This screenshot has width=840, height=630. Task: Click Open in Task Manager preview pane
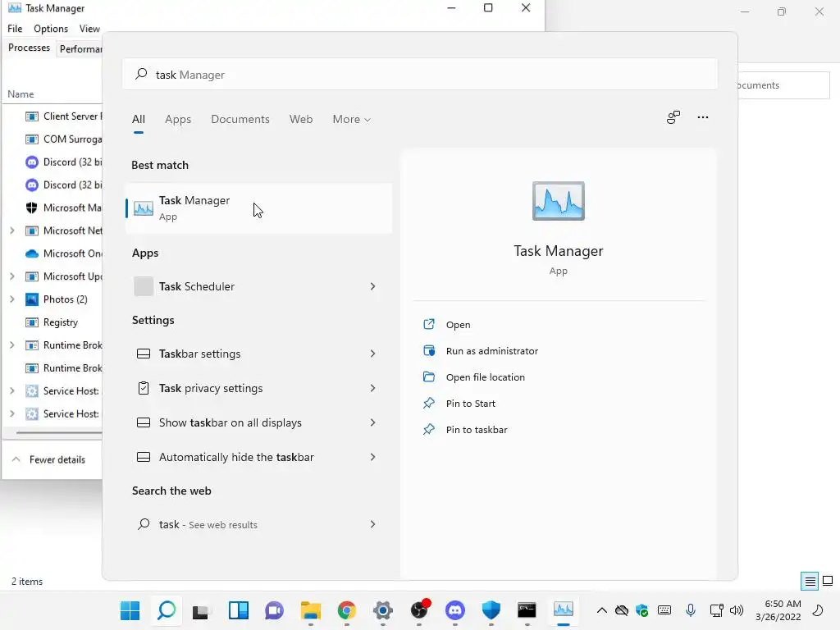(x=458, y=325)
